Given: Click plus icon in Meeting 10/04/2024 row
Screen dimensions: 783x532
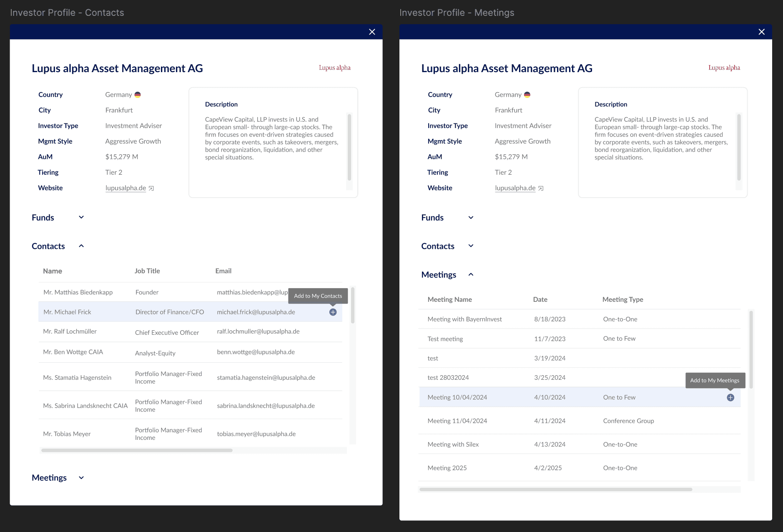Looking at the screenshot, I should (x=730, y=397).
